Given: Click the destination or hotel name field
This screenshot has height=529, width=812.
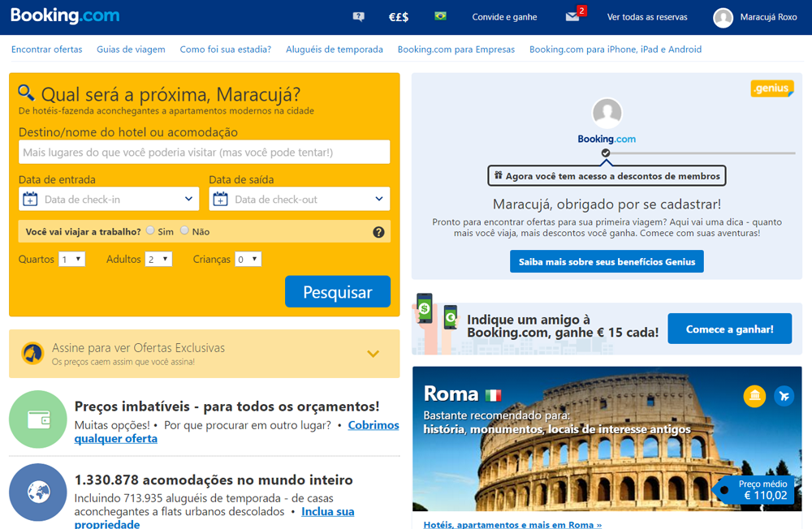Looking at the screenshot, I should [x=205, y=153].
